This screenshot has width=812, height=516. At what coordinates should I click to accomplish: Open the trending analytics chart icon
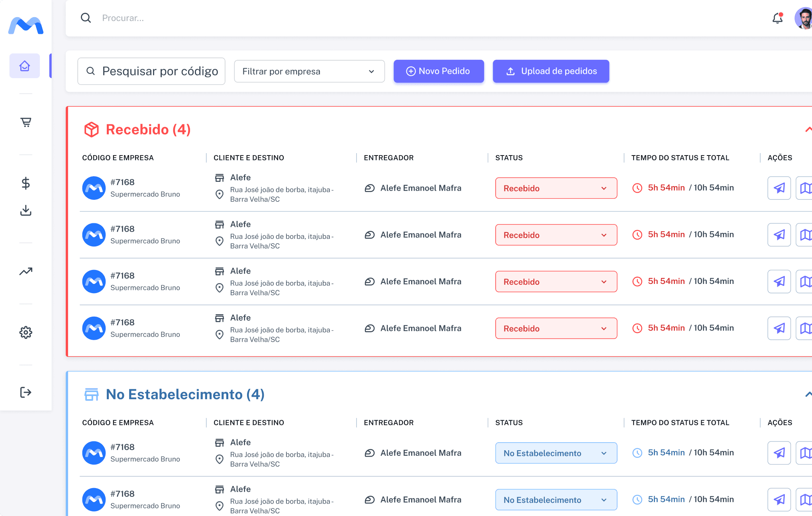tap(26, 272)
